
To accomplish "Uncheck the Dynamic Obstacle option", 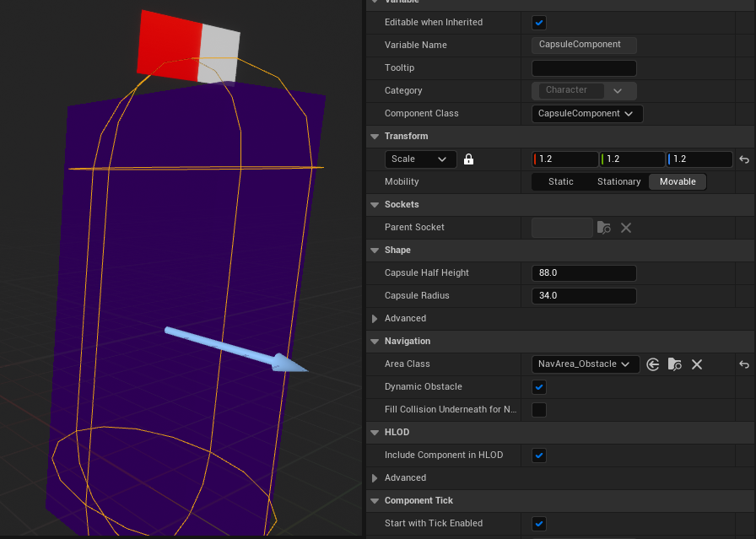I will tap(539, 387).
